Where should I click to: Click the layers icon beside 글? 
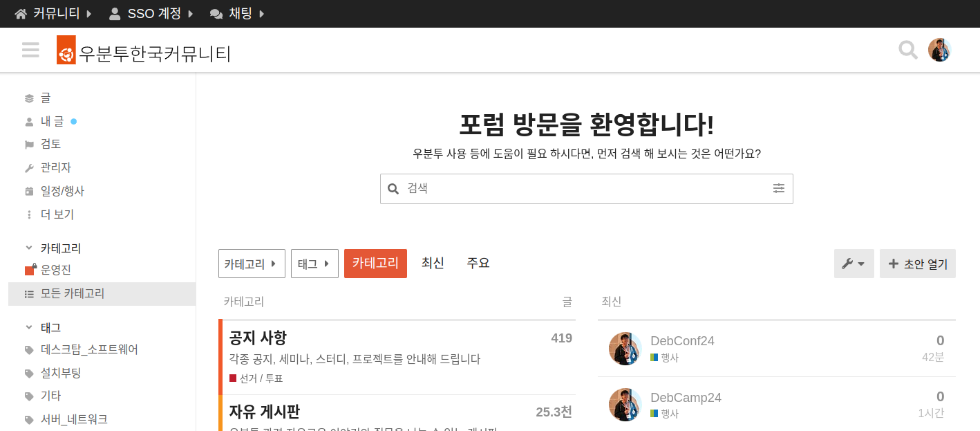(29, 98)
